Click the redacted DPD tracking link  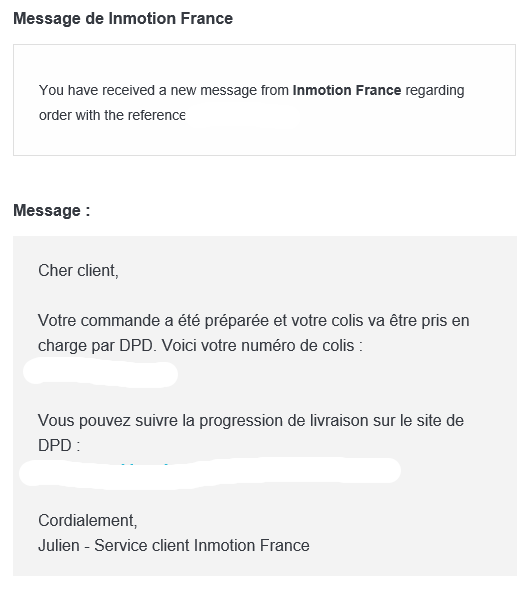210,471
